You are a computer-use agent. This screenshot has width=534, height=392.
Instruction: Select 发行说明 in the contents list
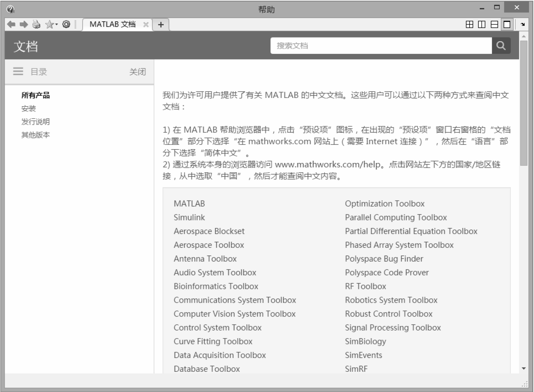tap(35, 122)
